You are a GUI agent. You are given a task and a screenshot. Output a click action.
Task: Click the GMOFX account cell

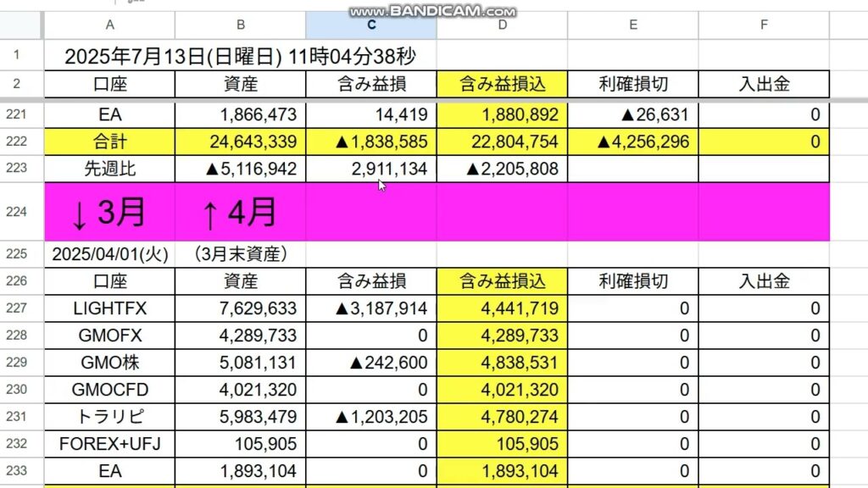point(109,335)
